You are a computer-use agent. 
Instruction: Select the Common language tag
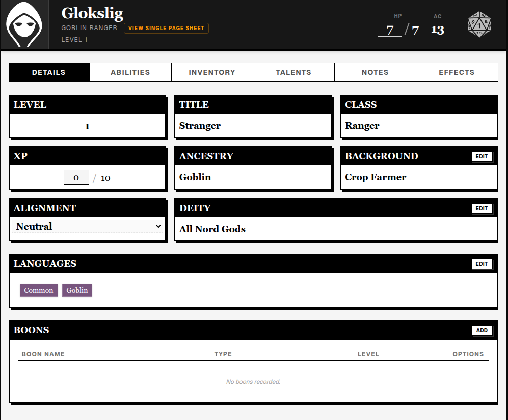[x=39, y=290]
